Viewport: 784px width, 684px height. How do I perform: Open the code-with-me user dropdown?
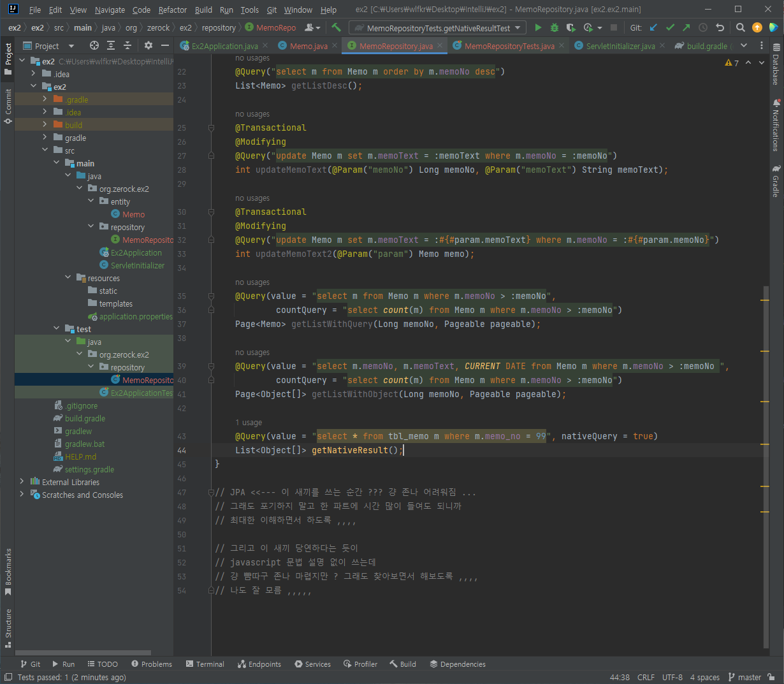(312, 27)
